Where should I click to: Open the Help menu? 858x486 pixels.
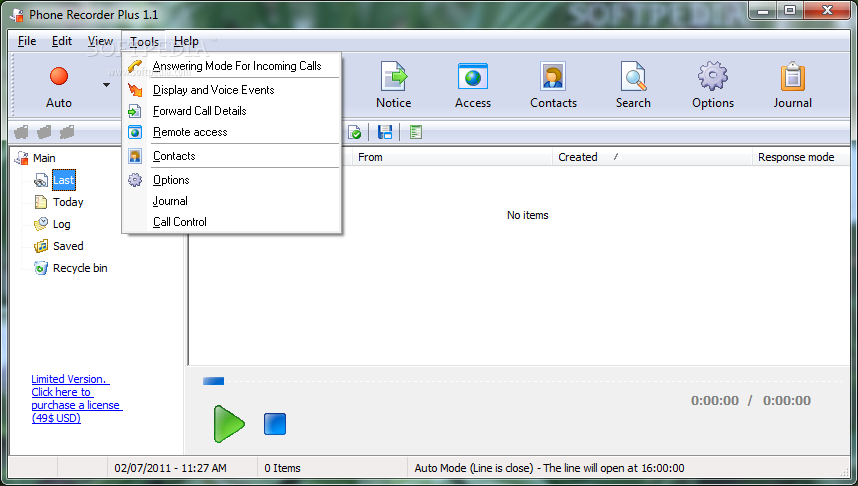coord(186,41)
